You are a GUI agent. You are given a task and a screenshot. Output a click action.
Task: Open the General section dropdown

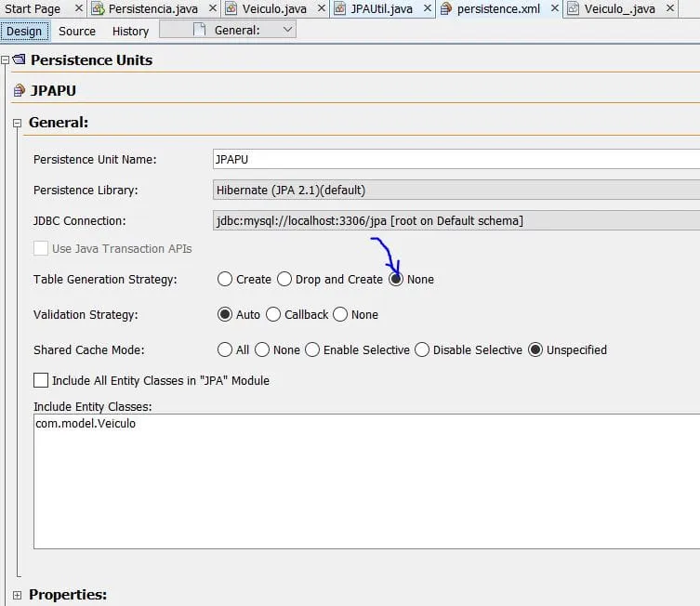(287, 30)
